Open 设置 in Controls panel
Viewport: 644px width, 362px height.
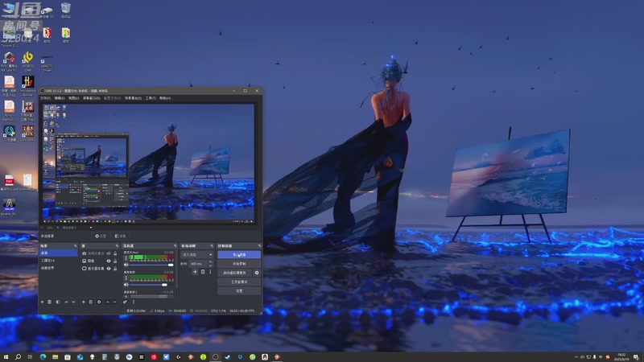click(x=239, y=291)
